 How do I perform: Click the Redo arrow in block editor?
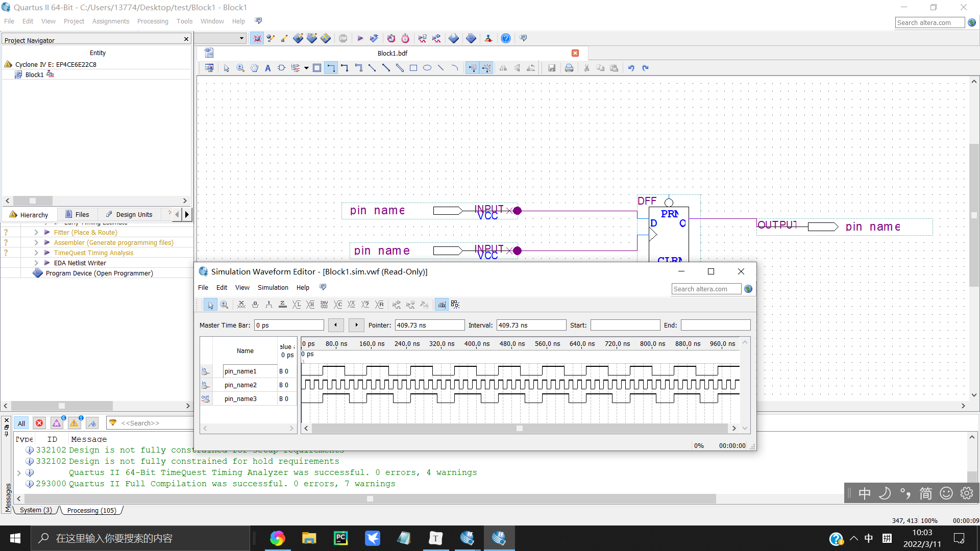[645, 68]
